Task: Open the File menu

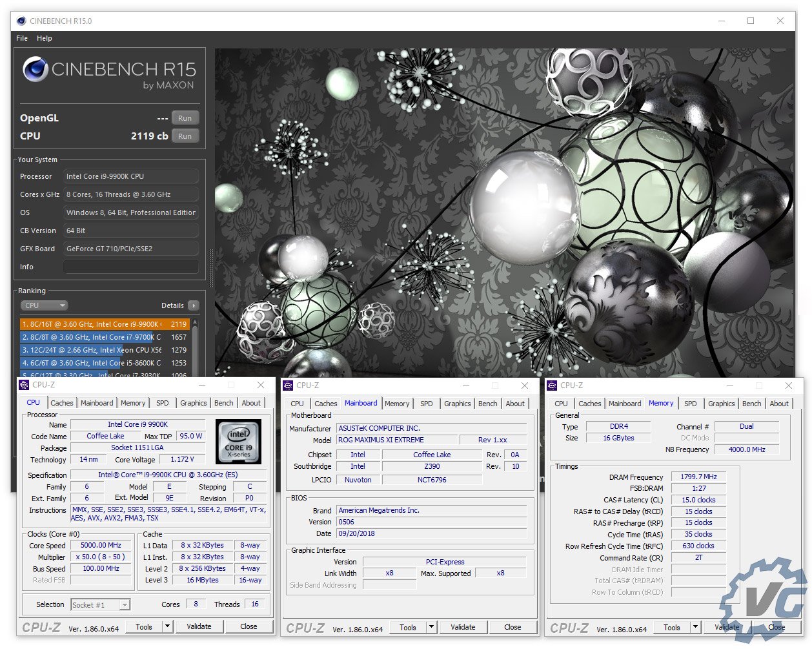Action: pyautogui.click(x=22, y=38)
